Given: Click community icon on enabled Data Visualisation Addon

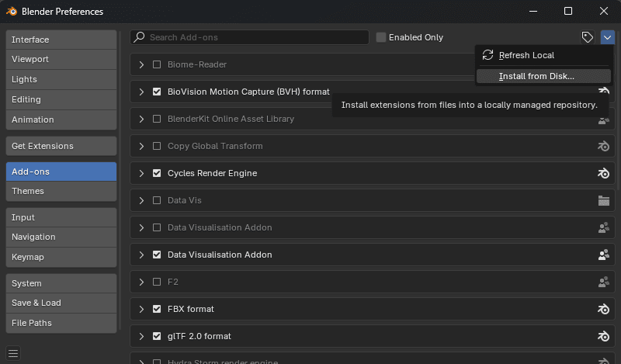Looking at the screenshot, I should tap(604, 255).
